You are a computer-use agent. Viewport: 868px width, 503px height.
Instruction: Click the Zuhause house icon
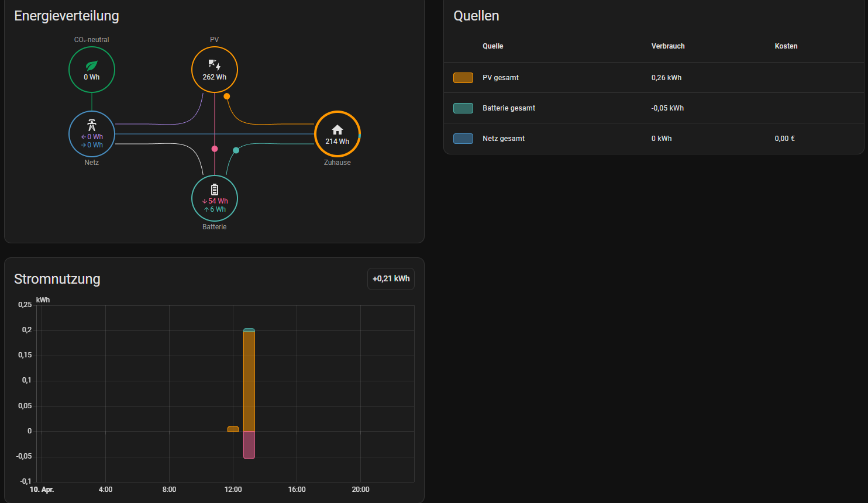click(x=337, y=130)
